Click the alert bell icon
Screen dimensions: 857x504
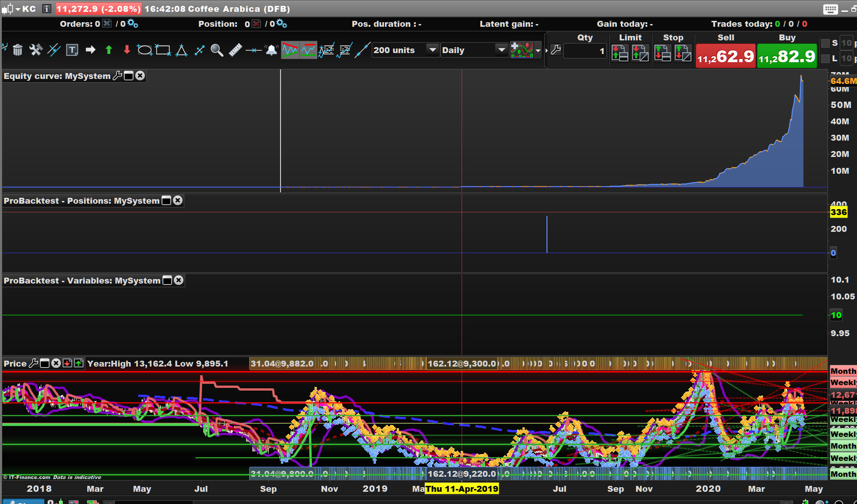[271, 50]
